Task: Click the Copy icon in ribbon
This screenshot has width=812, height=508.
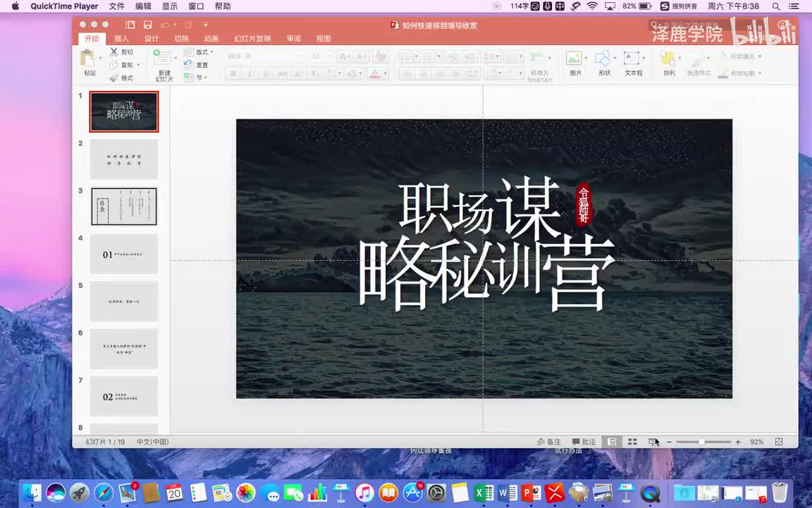Action: point(114,65)
